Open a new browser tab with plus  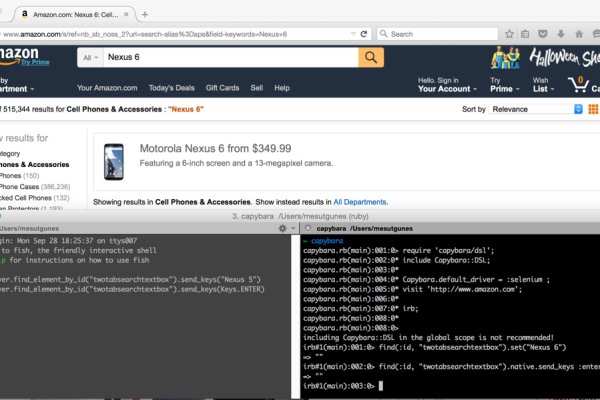(145, 14)
